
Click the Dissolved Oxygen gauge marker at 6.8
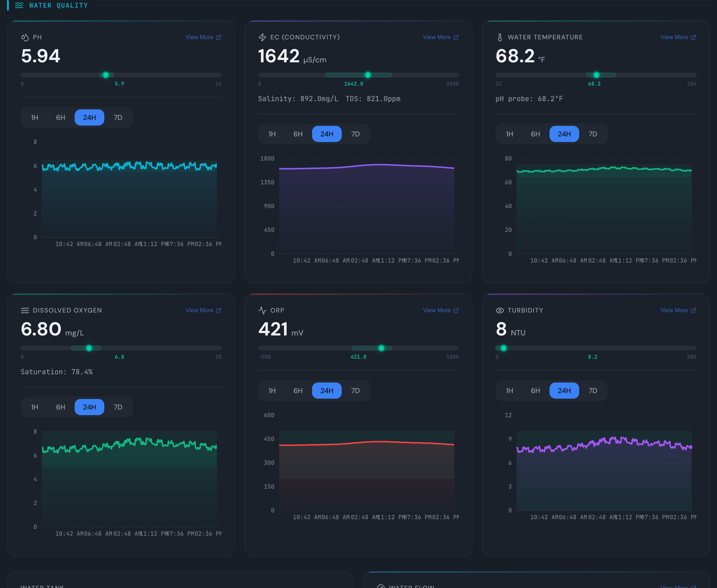point(89,348)
